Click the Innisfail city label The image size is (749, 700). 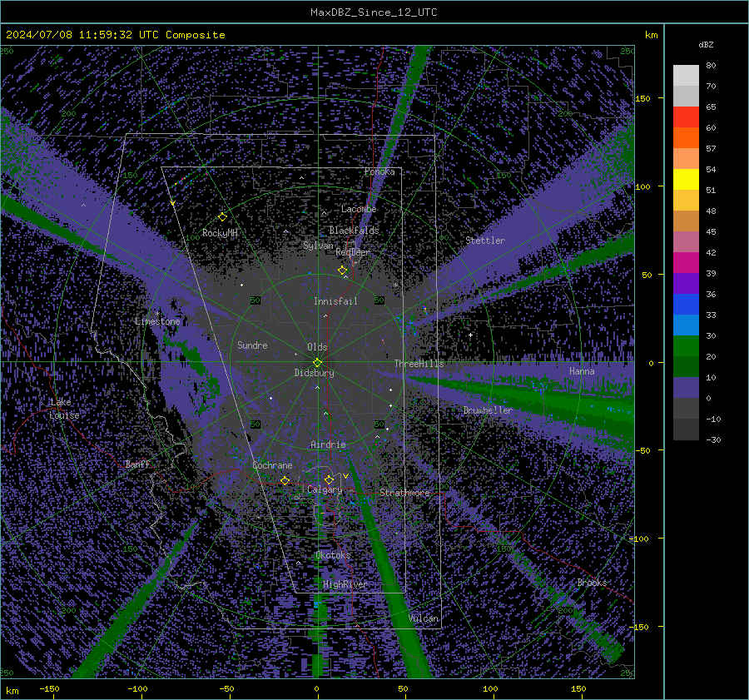335,301
